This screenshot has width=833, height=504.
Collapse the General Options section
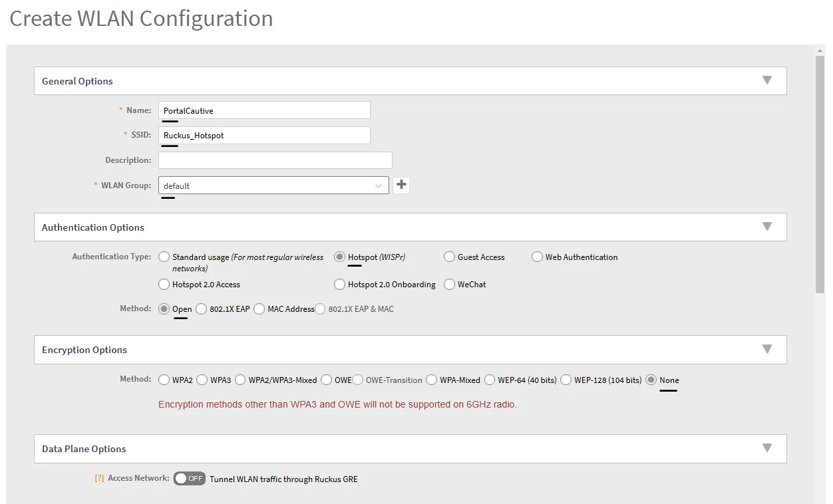point(767,80)
